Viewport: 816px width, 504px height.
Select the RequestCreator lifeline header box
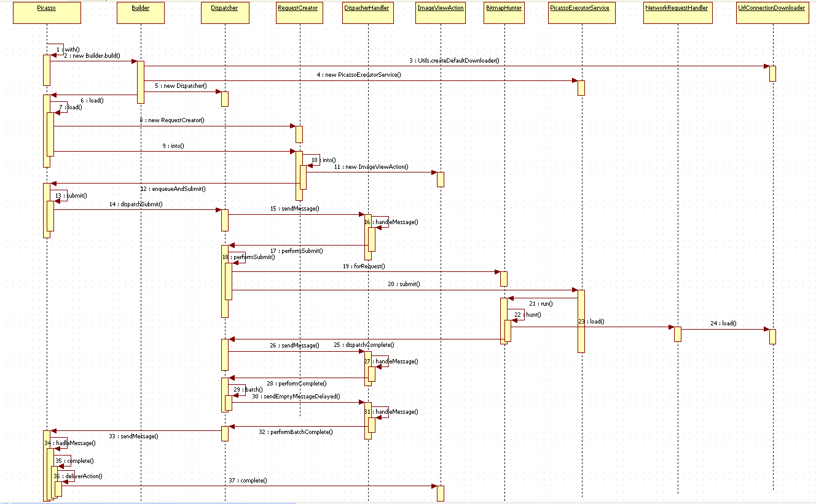tap(299, 12)
